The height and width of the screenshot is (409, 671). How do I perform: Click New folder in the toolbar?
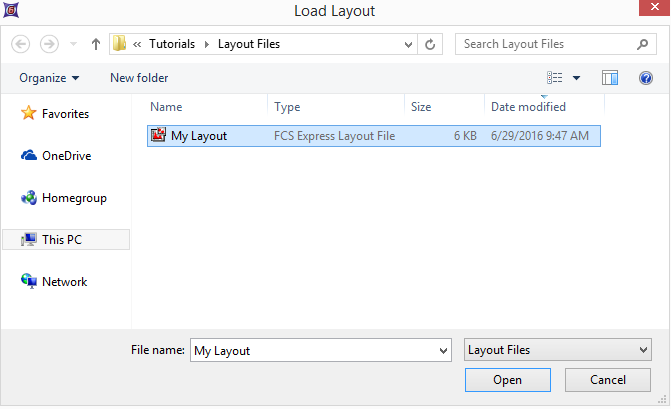(139, 78)
